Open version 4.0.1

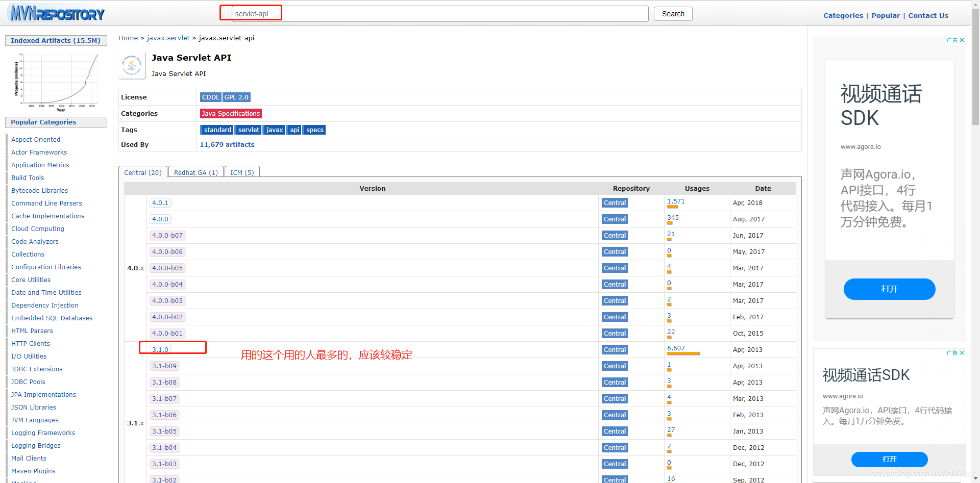[x=160, y=203]
